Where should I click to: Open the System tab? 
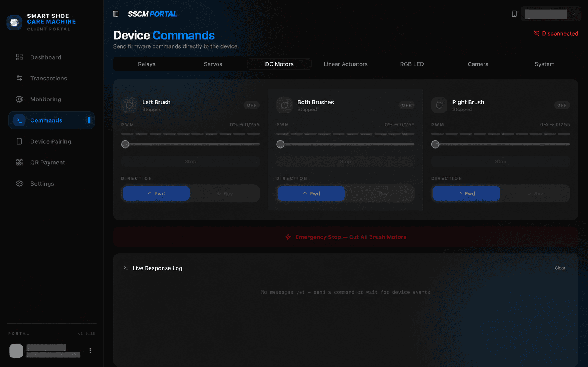tap(544, 64)
